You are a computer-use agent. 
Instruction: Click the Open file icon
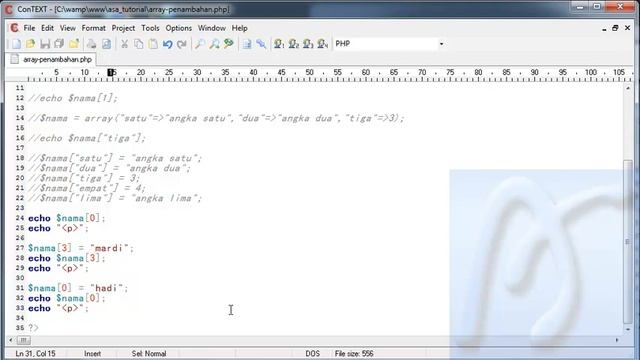[x=30, y=44]
